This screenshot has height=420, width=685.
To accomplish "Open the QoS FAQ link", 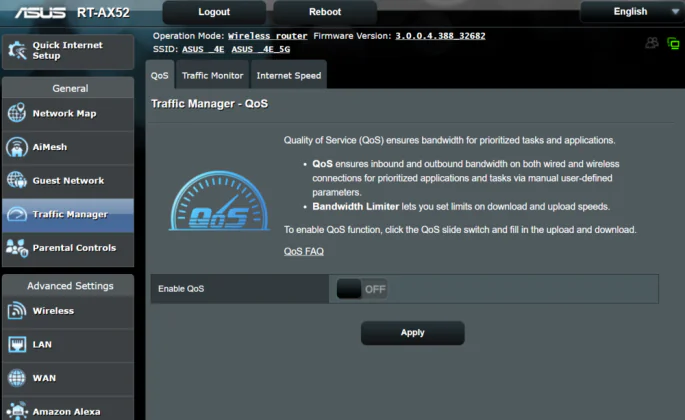I will tap(304, 251).
